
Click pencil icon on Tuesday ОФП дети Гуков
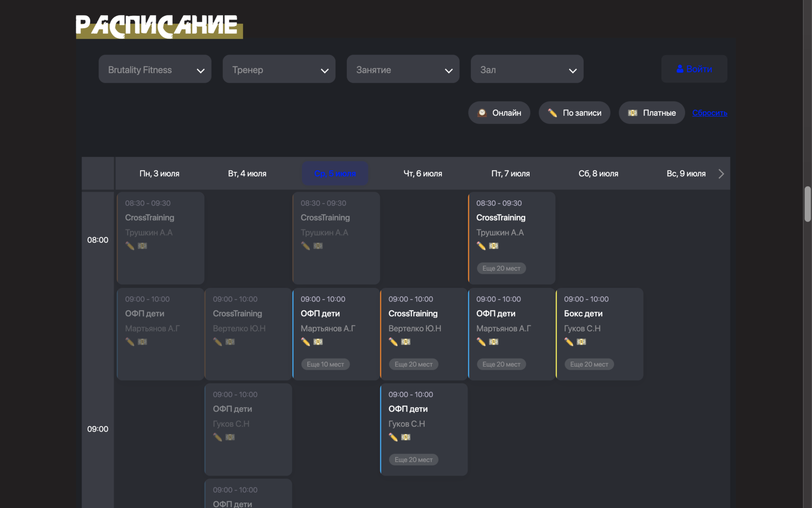(x=217, y=437)
